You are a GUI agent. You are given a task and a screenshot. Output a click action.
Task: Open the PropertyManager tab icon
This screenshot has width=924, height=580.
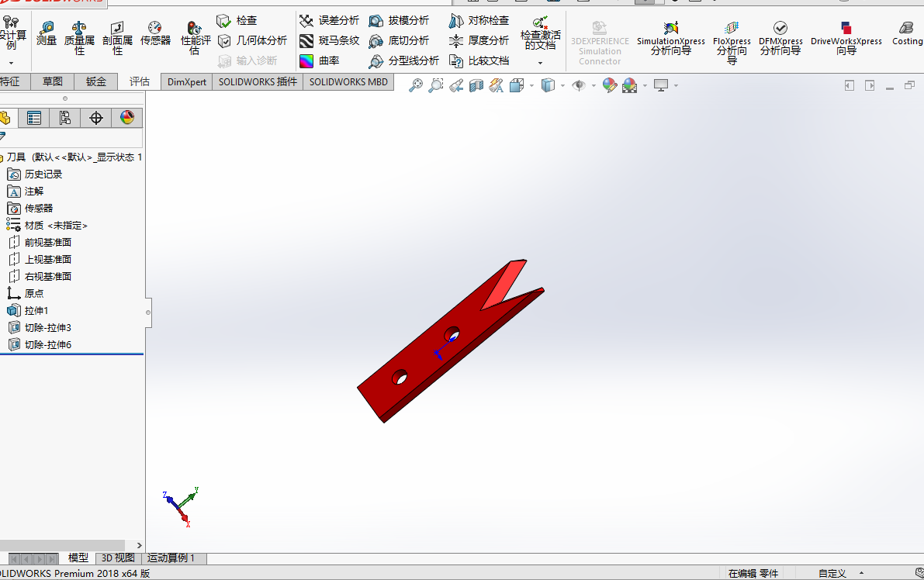(34, 119)
